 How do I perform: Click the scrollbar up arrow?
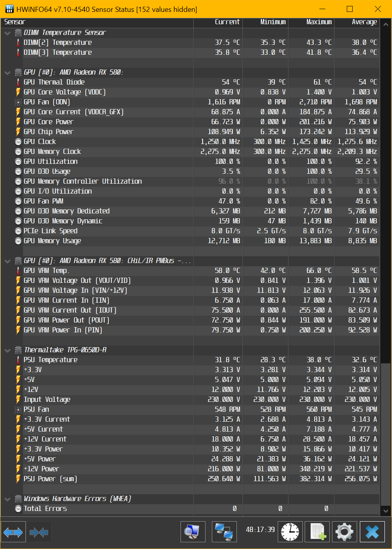[x=386, y=24]
